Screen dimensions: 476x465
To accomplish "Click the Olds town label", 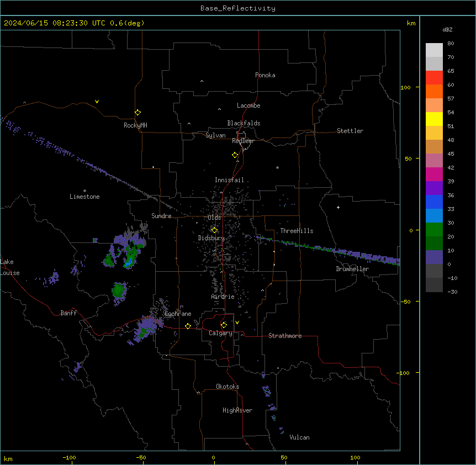I will [x=214, y=218].
